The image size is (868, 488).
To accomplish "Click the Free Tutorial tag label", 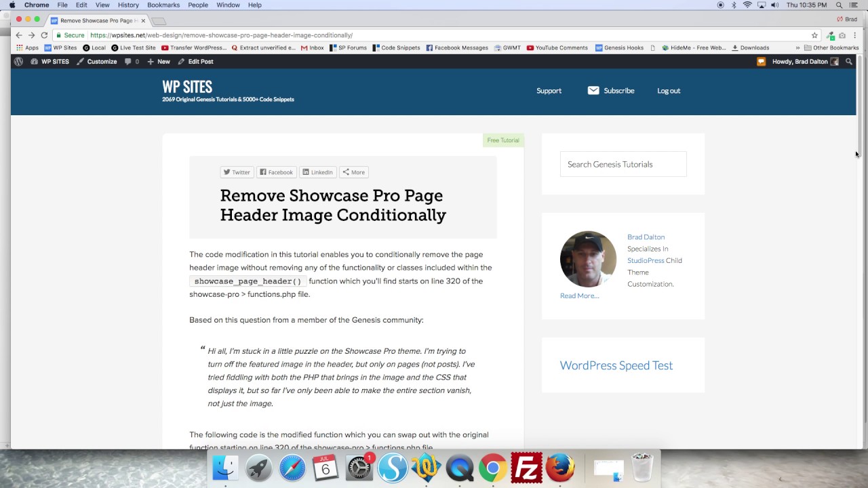I will point(503,140).
